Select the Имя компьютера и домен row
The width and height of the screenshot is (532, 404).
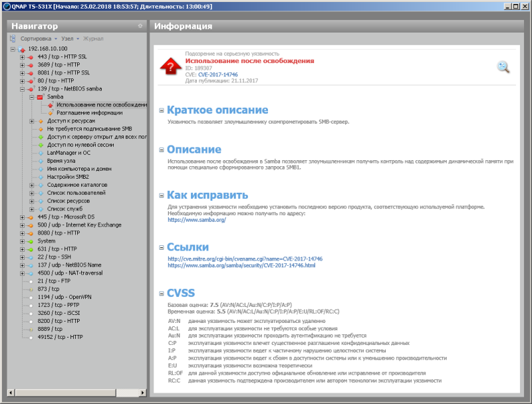pyautogui.click(x=79, y=169)
